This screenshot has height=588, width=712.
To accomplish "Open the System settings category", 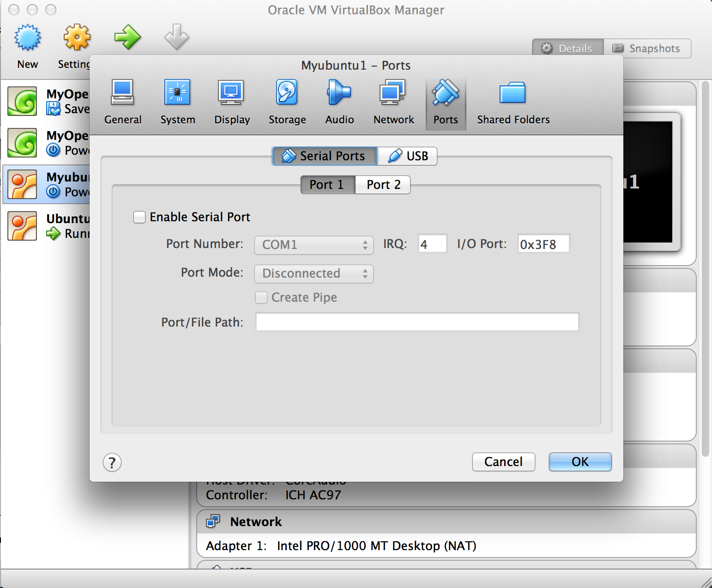I will click(x=178, y=103).
